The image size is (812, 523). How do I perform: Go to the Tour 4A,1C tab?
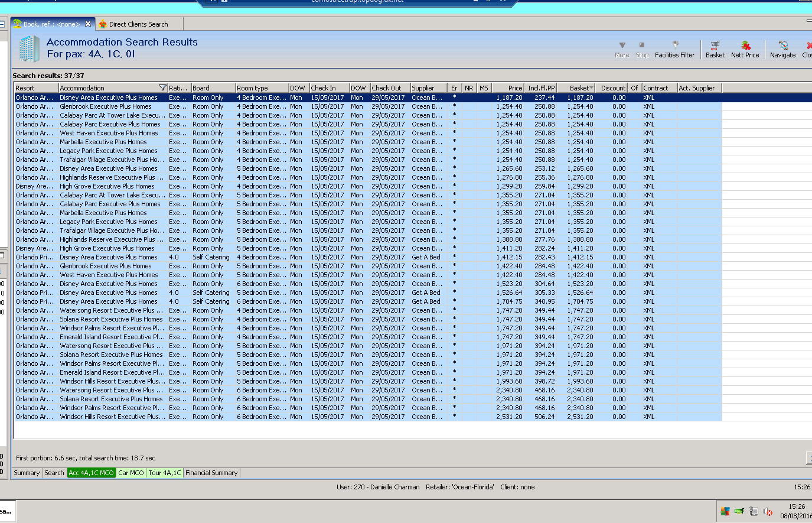click(164, 473)
